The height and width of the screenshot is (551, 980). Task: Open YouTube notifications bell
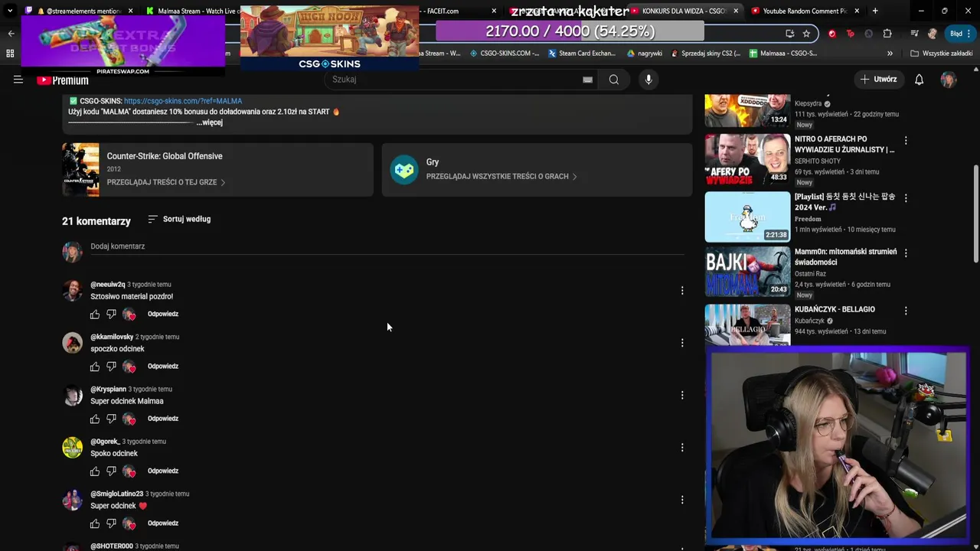[919, 80]
